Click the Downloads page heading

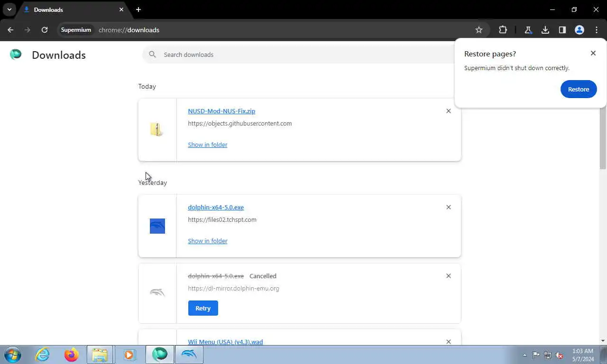[x=59, y=55]
